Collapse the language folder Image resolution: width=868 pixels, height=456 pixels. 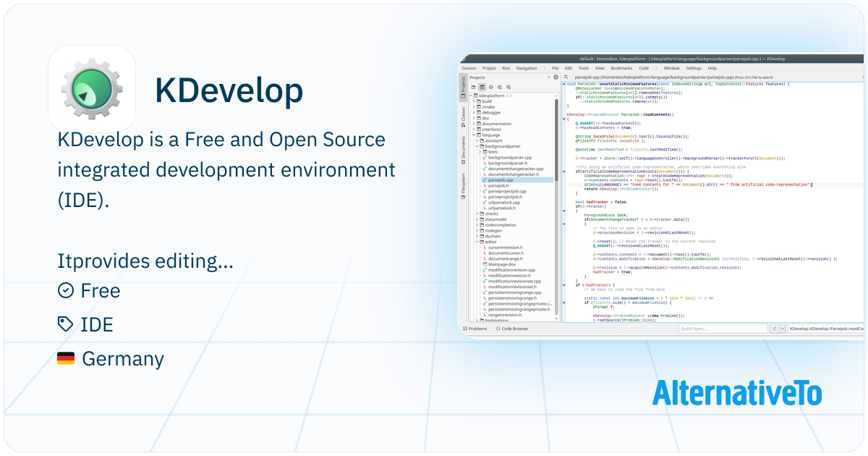(475, 135)
